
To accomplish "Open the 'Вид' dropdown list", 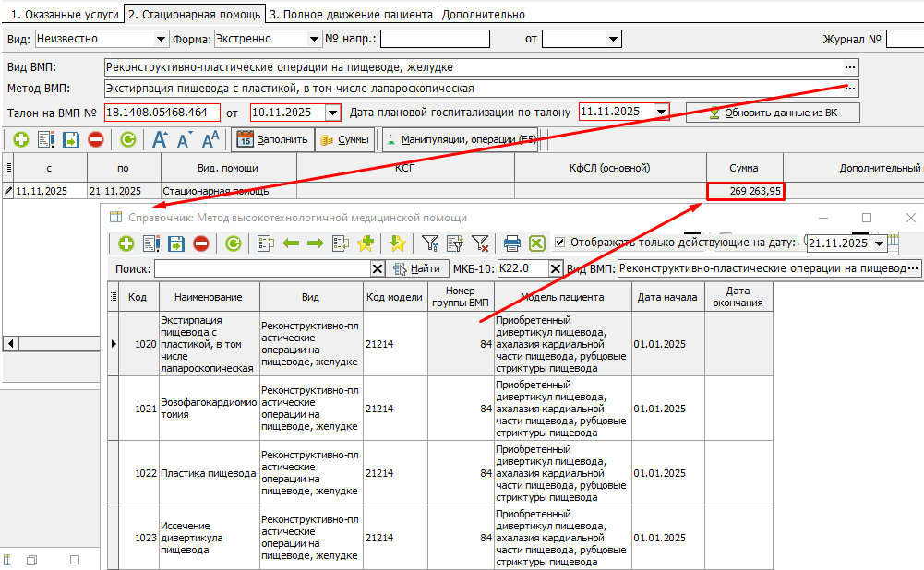I will 162,39.
